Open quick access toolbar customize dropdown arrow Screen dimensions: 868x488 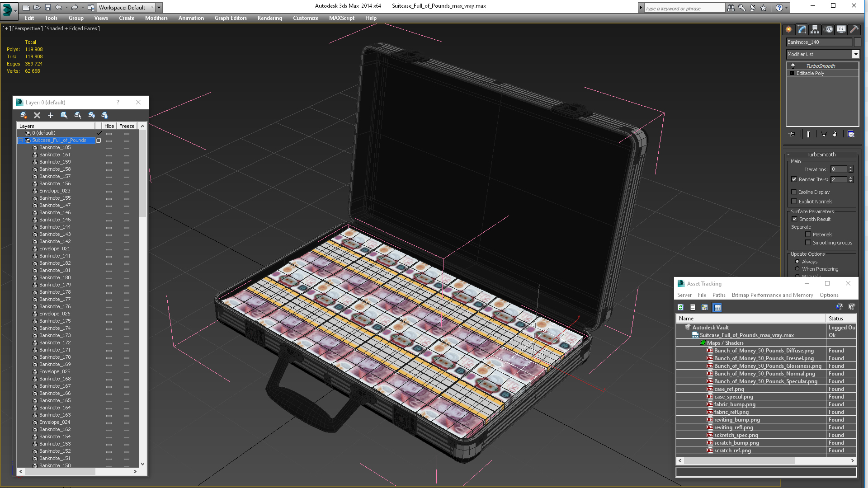pyautogui.click(x=159, y=7)
